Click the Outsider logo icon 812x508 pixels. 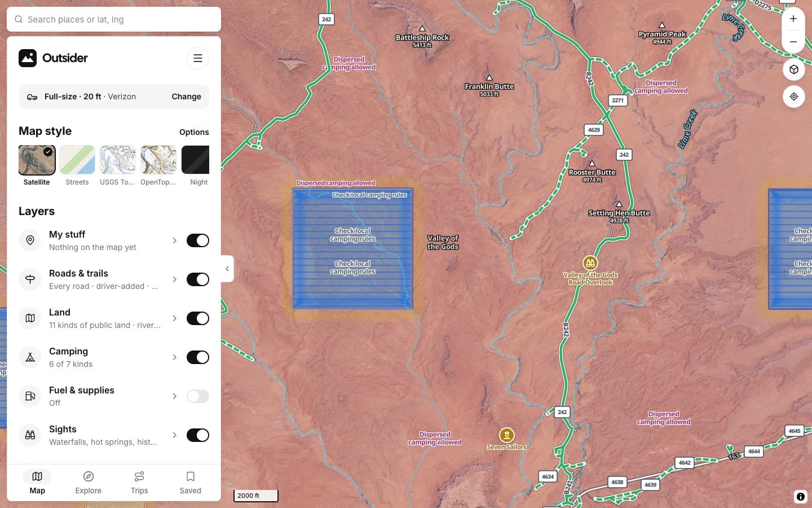pos(28,58)
